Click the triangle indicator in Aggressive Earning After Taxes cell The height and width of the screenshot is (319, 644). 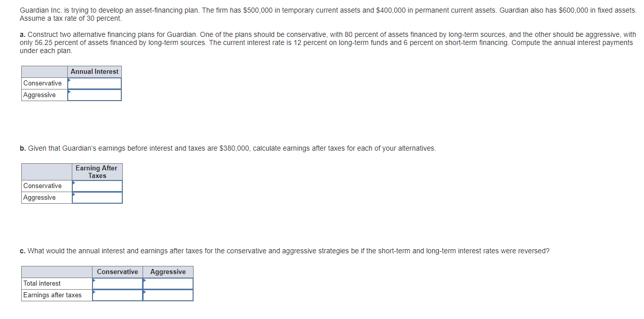(73, 195)
